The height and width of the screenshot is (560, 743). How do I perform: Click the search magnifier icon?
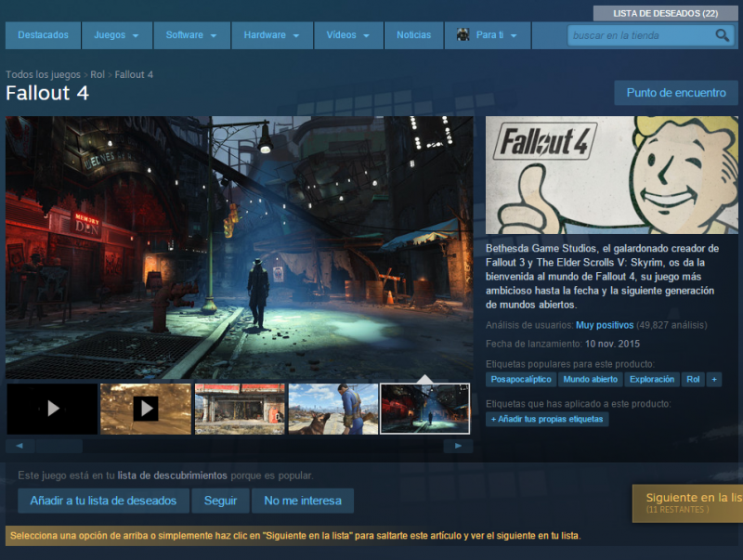click(723, 35)
